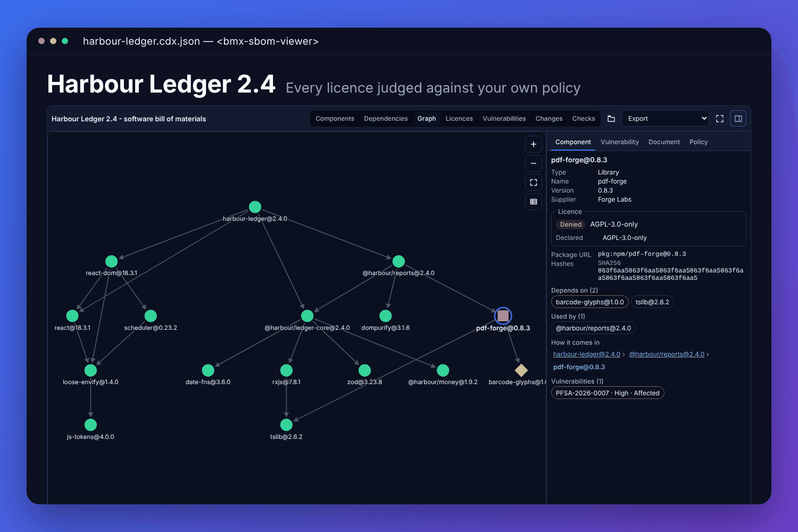798x532 pixels.
Task: Go to the Changes tab
Action: point(549,119)
